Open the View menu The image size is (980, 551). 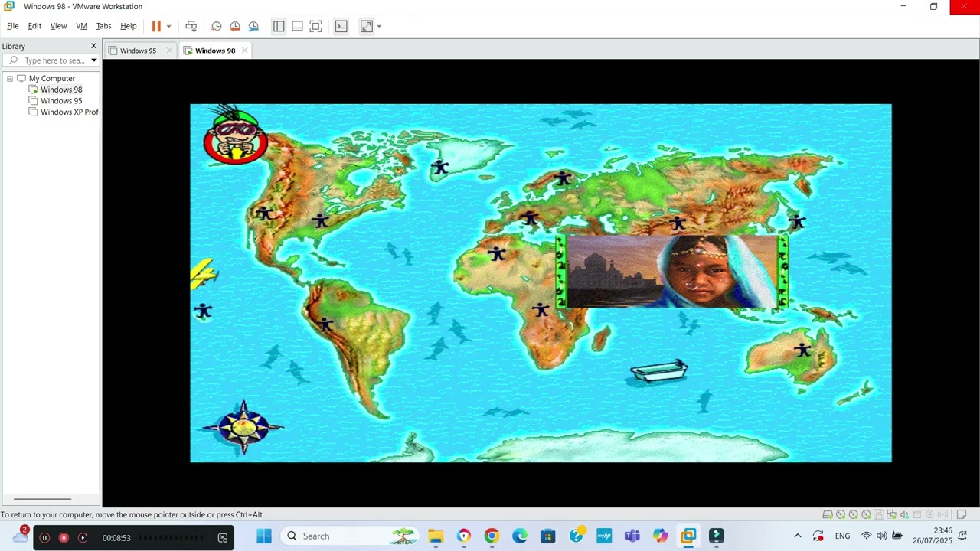[x=58, y=26]
